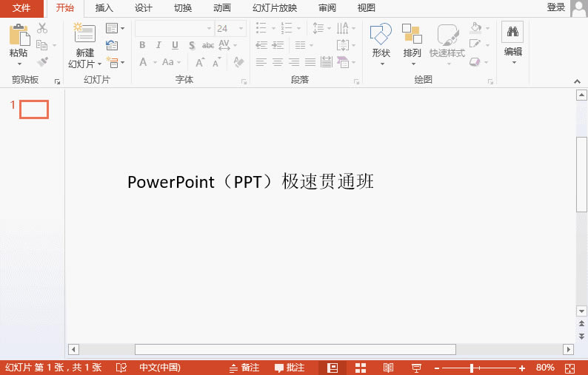Click the 批注 comments button

pos(290,368)
